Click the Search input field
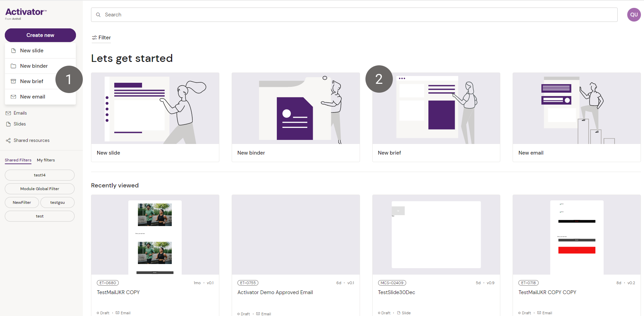 click(354, 15)
